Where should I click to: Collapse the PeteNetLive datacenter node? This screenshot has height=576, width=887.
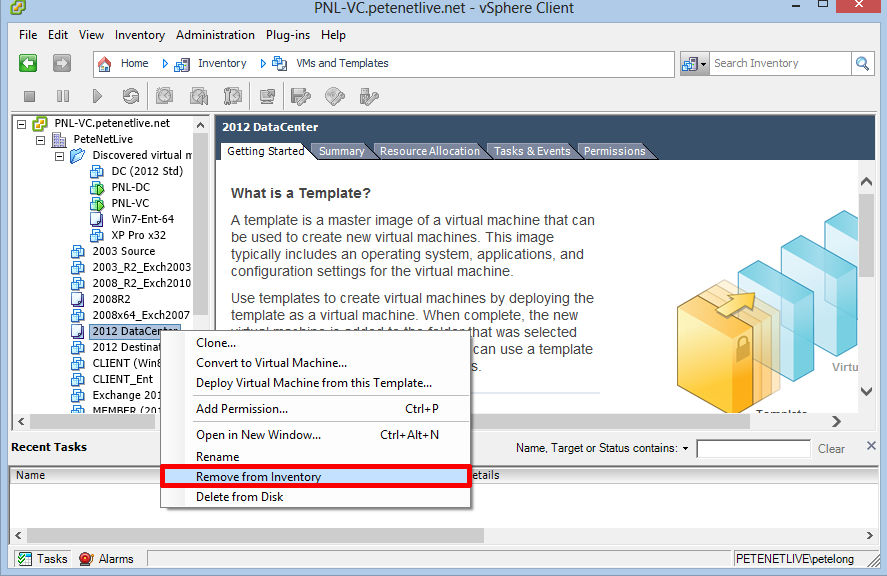tap(41, 140)
